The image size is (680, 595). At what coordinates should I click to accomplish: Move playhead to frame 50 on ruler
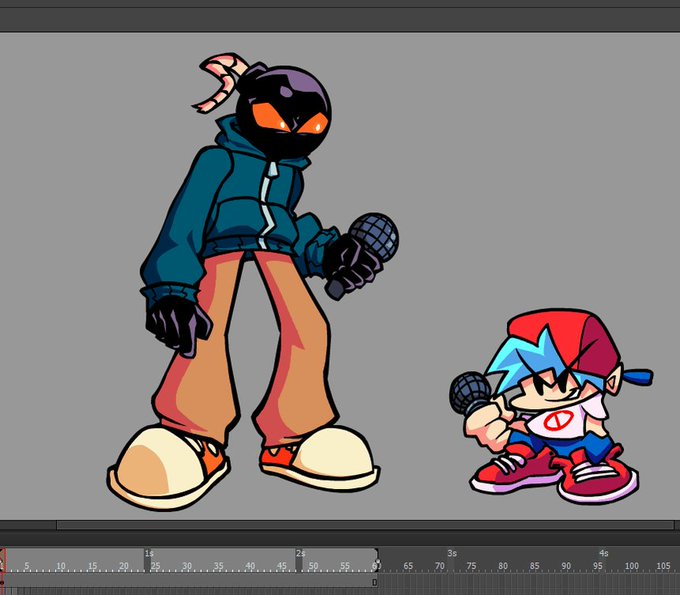coord(313,566)
